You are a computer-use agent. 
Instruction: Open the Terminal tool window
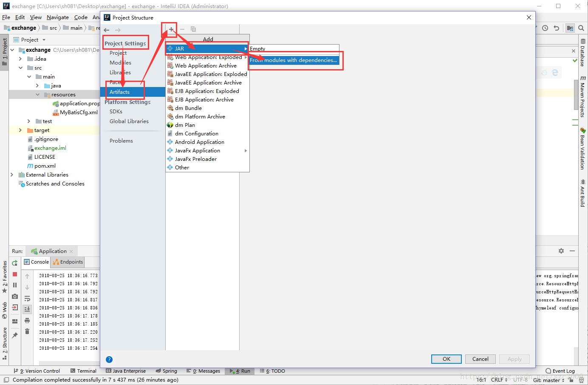[x=83, y=371]
